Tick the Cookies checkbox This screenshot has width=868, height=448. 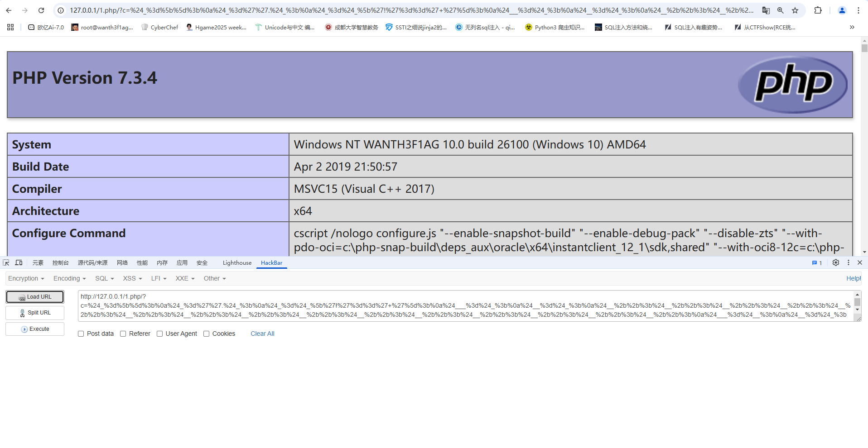coord(207,334)
